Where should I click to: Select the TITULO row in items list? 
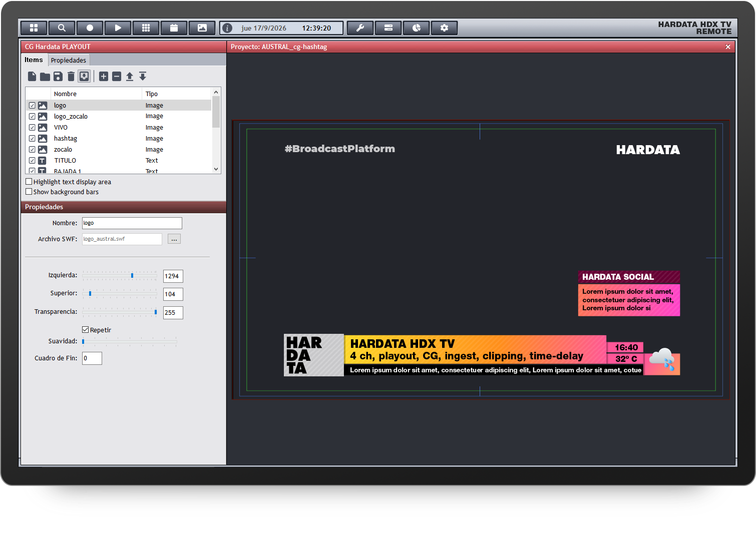[119, 161]
